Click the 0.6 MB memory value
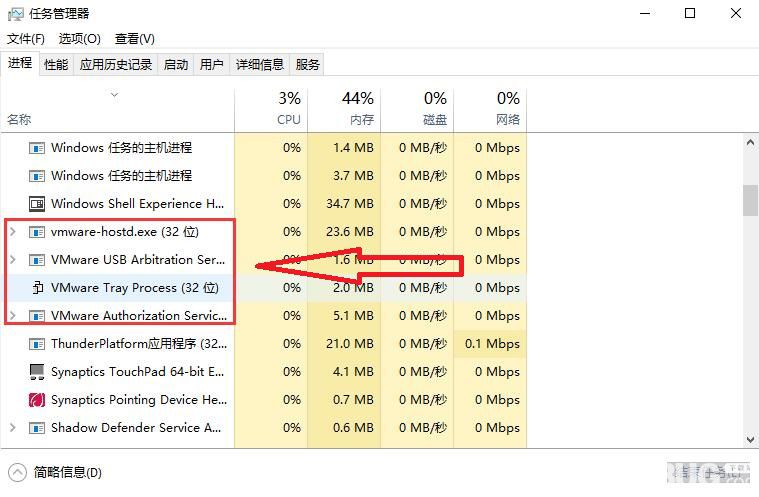 coord(353,428)
